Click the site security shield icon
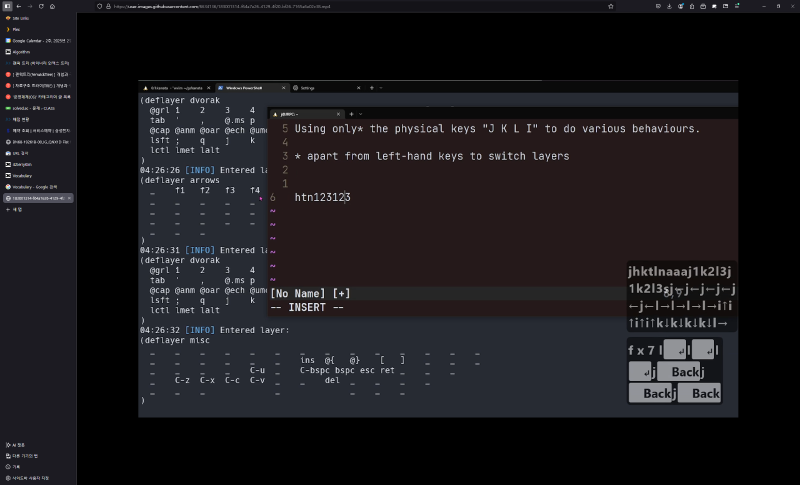The height and width of the screenshot is (485, 800). pos(98,6)
